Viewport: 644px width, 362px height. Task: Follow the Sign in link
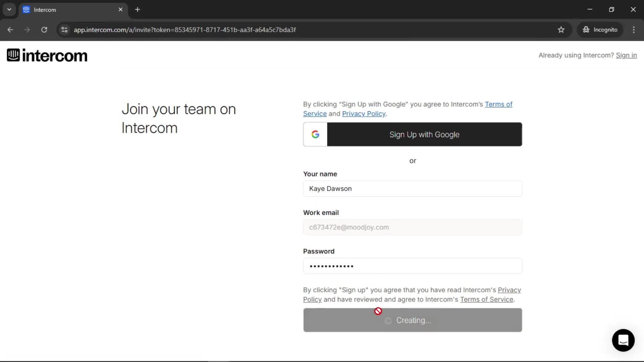click(x=626, y=55)
